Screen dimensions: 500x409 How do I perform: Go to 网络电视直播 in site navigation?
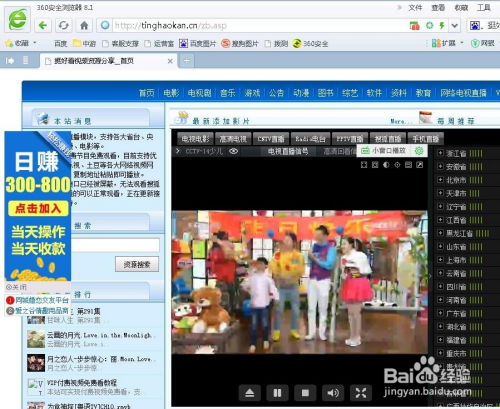(463, 93)
